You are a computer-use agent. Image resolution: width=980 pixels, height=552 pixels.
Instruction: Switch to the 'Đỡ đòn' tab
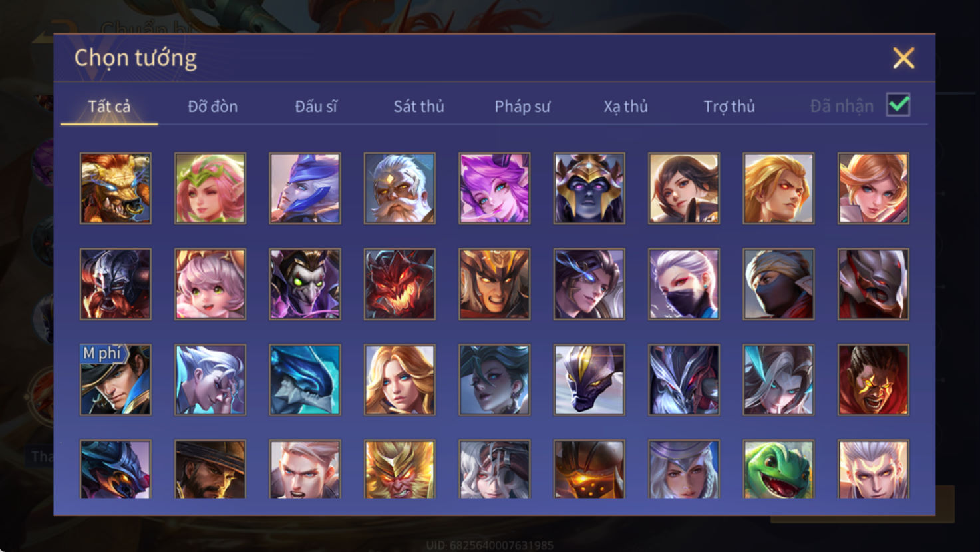point(212,106)
